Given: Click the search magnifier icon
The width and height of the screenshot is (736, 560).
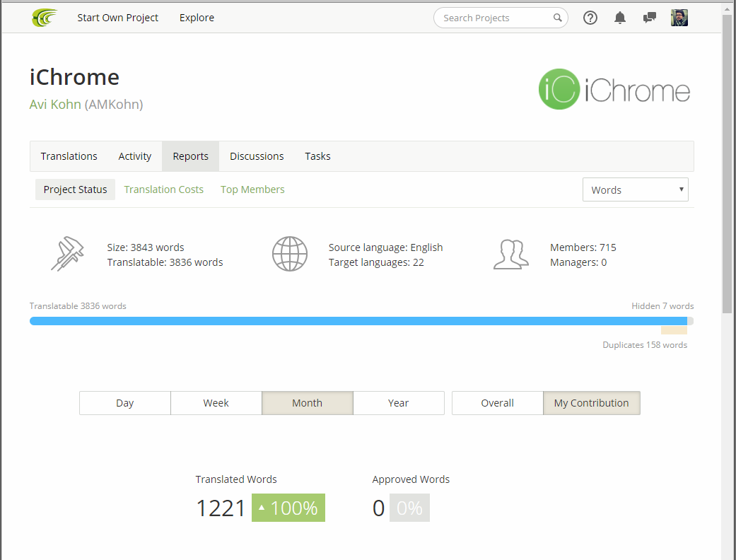Looking at the screenshot, I should pos(557,18).
